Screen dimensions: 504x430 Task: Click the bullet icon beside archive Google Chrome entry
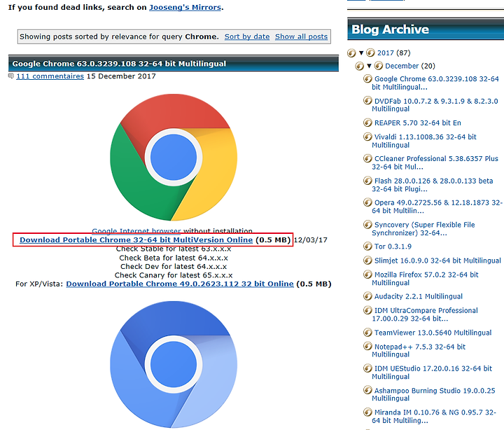click(x=367, y=78)
